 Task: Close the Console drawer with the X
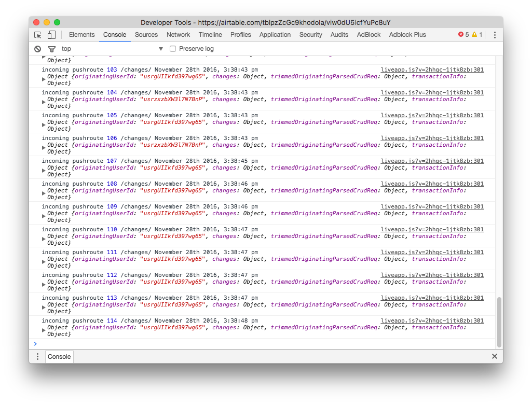click(x=494, y=356)
